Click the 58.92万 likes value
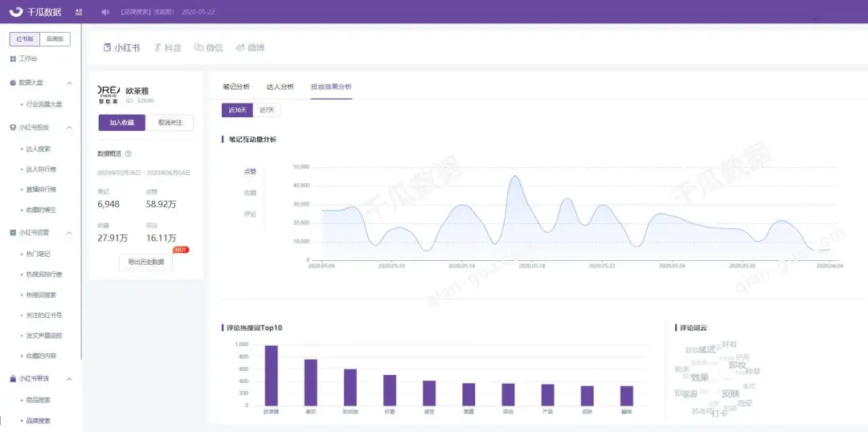 161,205
